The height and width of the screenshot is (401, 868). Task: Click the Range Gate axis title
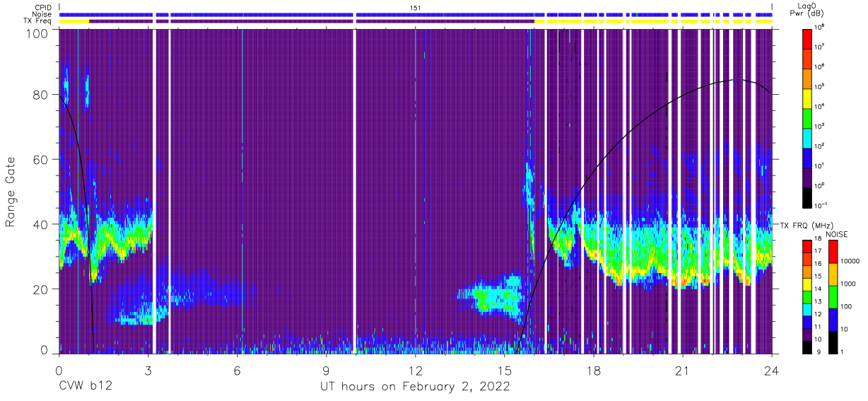pos(11,192)
